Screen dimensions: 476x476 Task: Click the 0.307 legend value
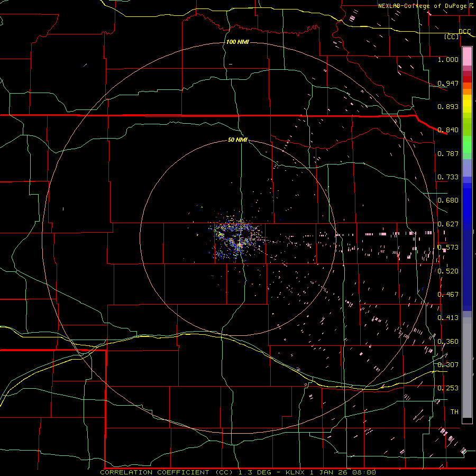tap(448, 364)
